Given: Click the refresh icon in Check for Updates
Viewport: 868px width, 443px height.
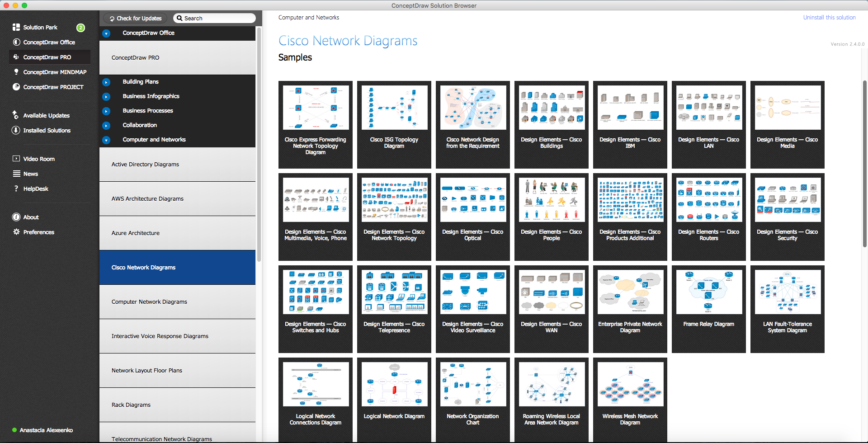Looking at the screenshot, I should (112, 19).
